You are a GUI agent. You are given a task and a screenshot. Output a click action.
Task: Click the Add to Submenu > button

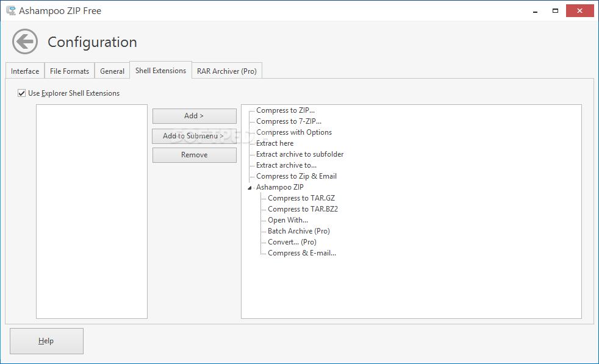pyautogui.click(x=195, y=136)
